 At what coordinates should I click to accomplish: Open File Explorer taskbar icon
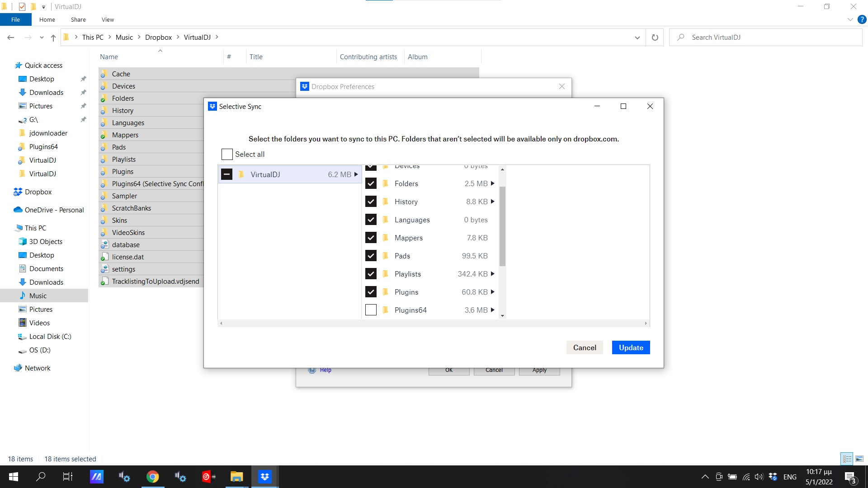pyautogui.click(x=236, y=477)
